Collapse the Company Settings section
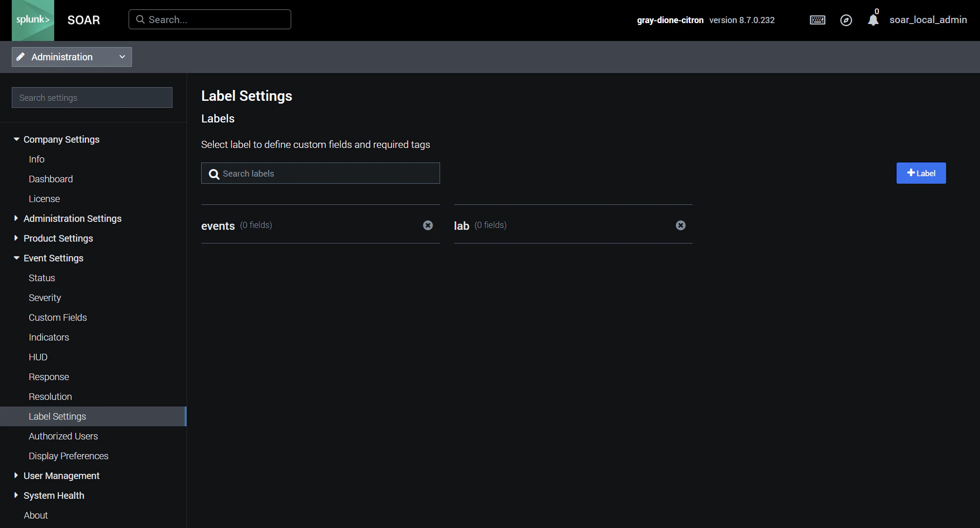This screenshot has height=528, width=980. (x=16, y=139)
